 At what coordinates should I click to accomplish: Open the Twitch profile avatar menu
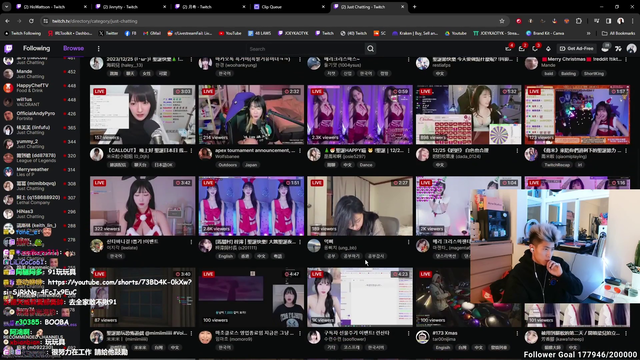tap(631, 49)
